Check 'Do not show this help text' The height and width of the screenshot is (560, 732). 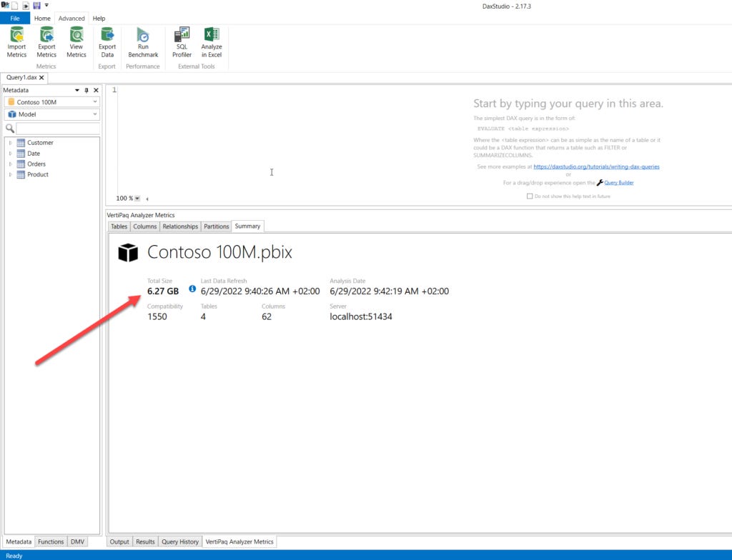pyautogui.click(x=530, y=196)
